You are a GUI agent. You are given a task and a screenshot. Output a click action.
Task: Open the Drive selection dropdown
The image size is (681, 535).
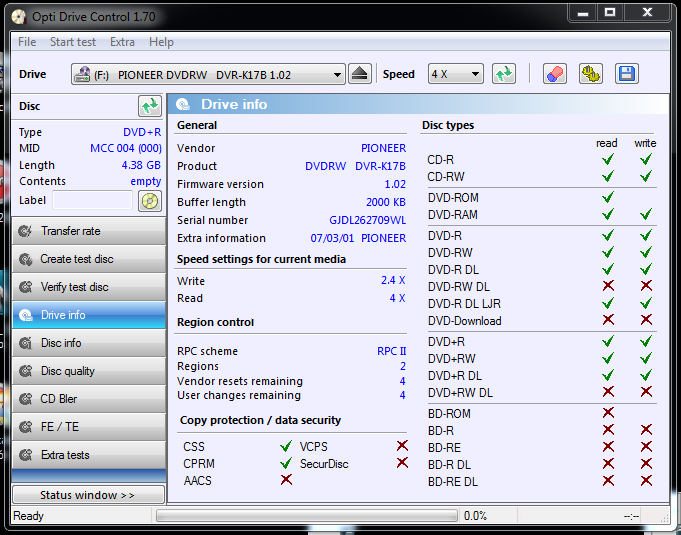point(208,74)
